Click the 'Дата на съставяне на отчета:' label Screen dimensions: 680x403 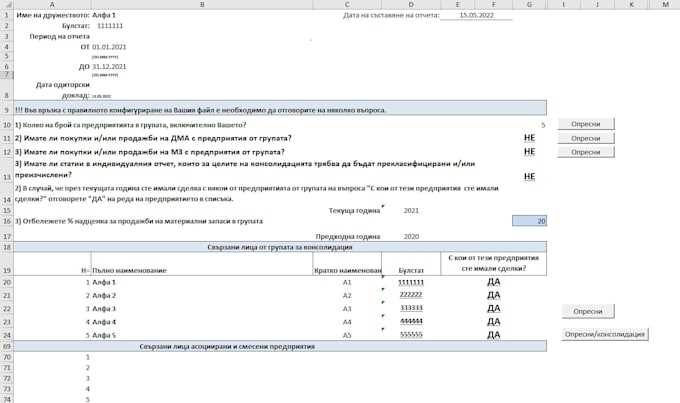point(391,15)
